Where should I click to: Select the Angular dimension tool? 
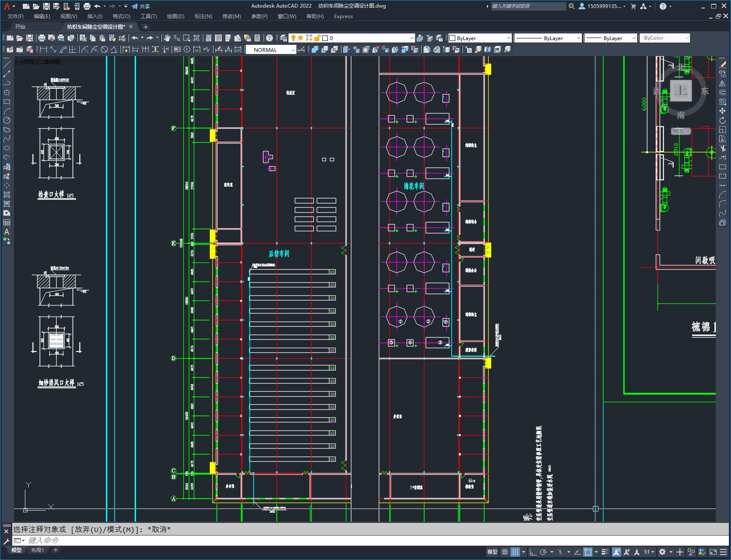click(114, 49)
